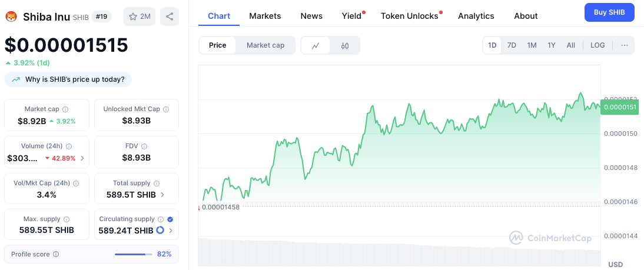Open the share icon button
644x270 pixels.
click(169, 16)
